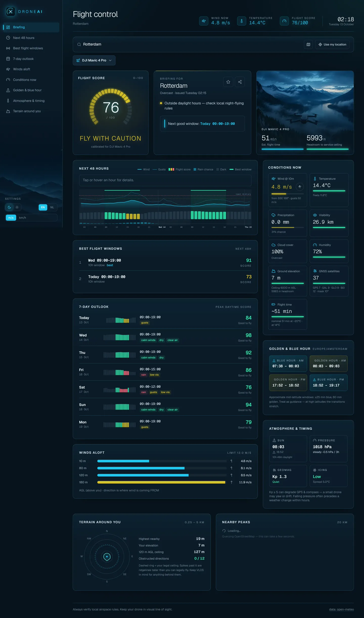Click the 180 m winds aloft bar

pos(162,482)
